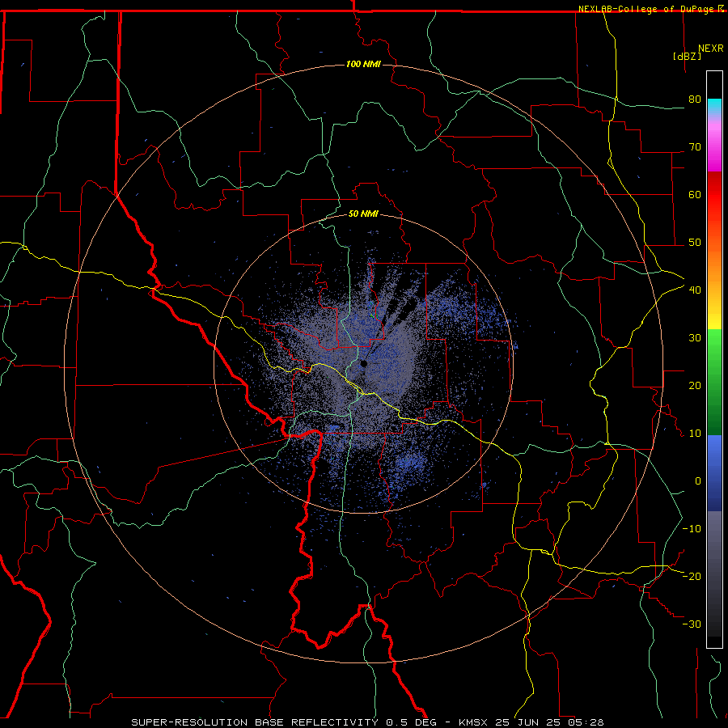Click the 20 value on the dBZ scale

[x=695, y=386]
